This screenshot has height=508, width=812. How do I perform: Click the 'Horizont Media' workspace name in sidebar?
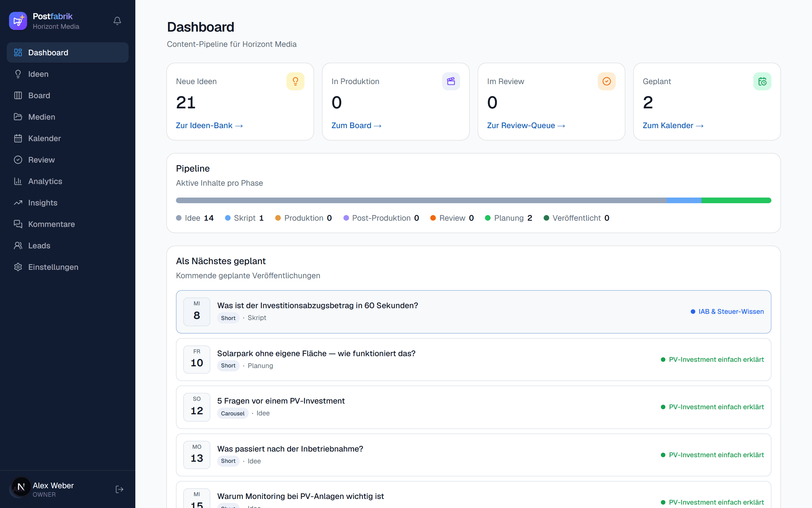pos(56,27)
